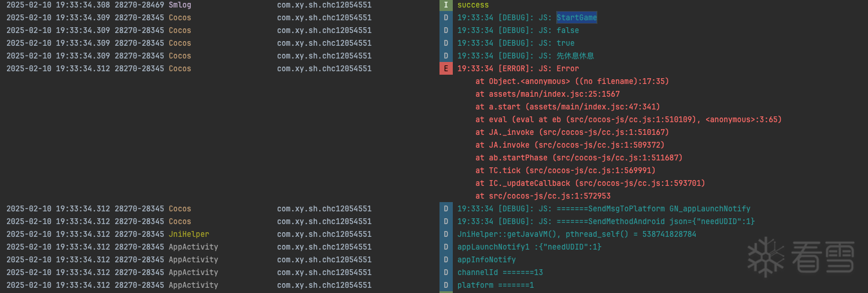
Task: Click the D badge on the SendMsgToPlatform row
Action: click(446, 208)
